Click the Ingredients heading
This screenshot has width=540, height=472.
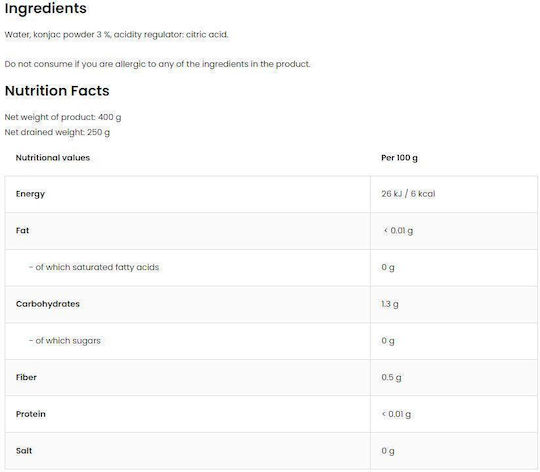[45, 9]
